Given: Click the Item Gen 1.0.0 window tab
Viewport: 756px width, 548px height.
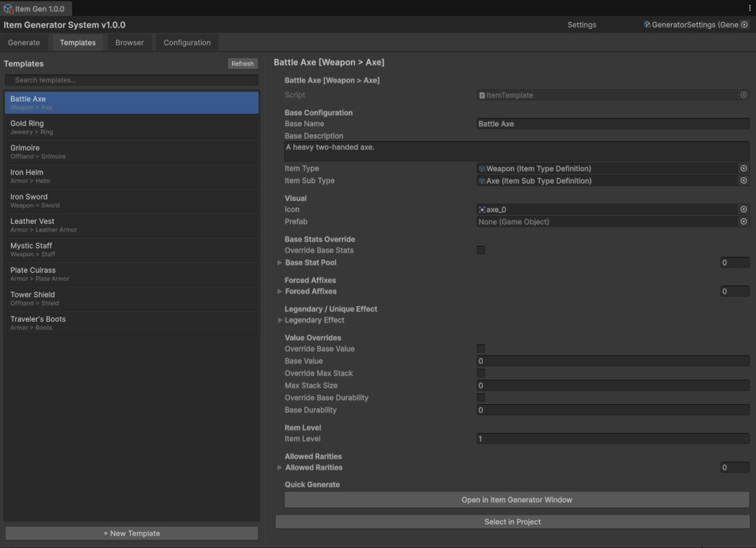Looking at the screenshot, I should 36,9.
